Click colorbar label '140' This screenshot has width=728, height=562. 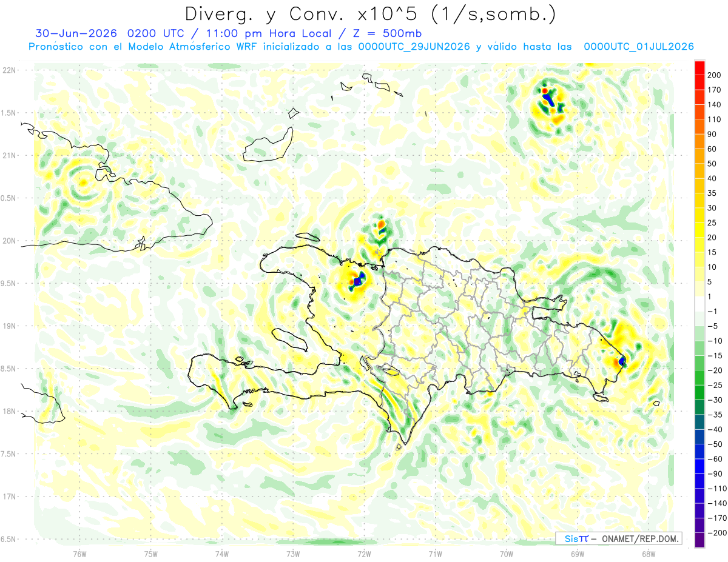pyautogui.click(x=715, y=104)
